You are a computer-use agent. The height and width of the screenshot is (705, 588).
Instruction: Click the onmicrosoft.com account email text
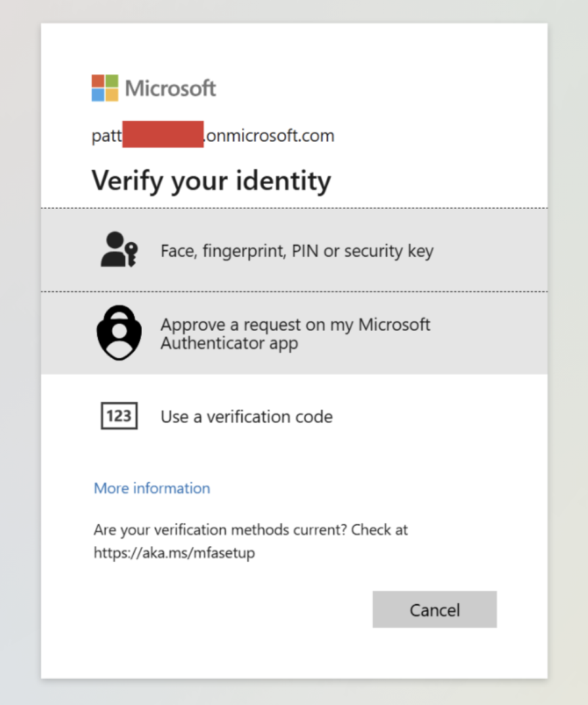[x=269, y=136]
